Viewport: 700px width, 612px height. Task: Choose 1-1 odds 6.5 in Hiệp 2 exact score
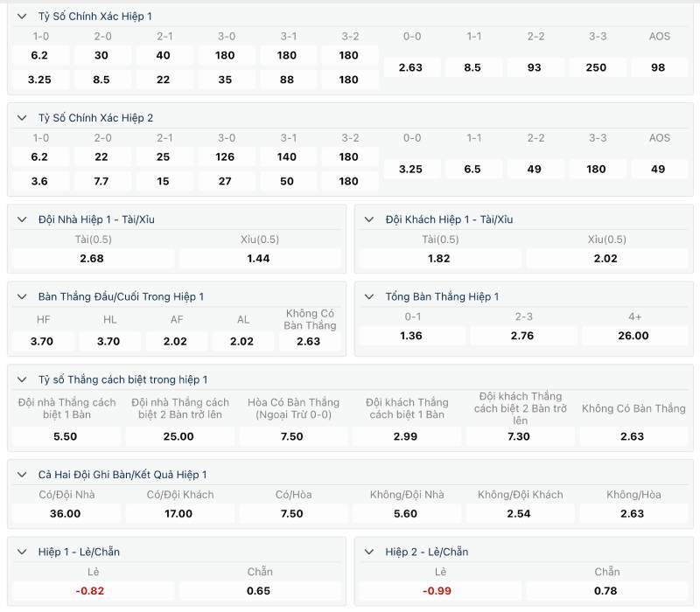pos(472,169)
